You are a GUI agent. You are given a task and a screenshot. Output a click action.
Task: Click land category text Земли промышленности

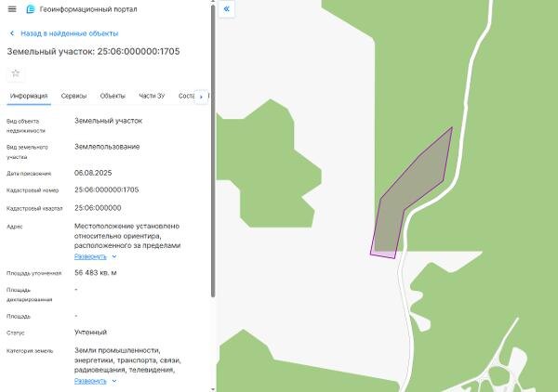[x=117, y=350]
